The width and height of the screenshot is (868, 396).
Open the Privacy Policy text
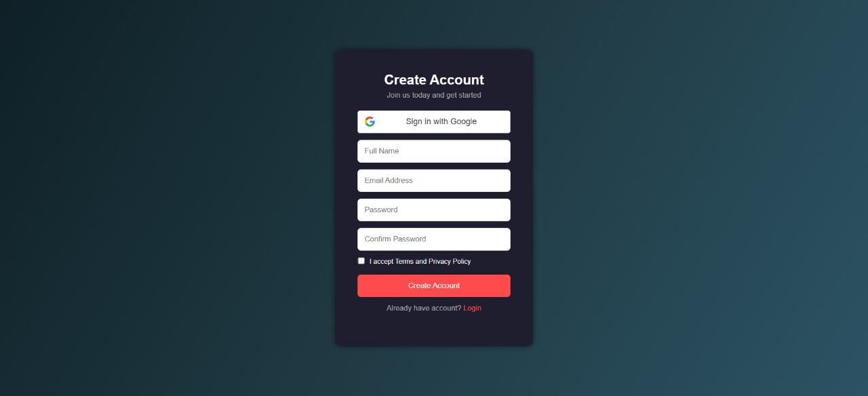pos(450,262)
